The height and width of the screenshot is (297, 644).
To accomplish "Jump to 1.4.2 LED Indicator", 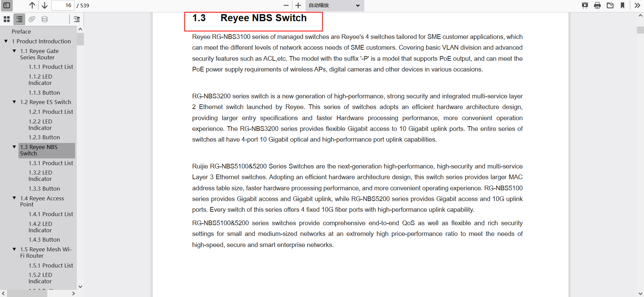I will coord(41,227).
